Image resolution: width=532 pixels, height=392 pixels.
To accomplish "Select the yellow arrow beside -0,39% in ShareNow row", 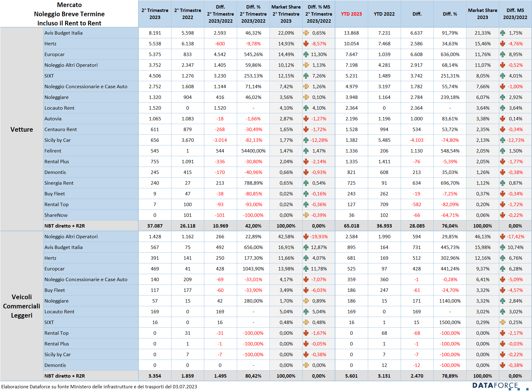I will click(x=306, y=215).
